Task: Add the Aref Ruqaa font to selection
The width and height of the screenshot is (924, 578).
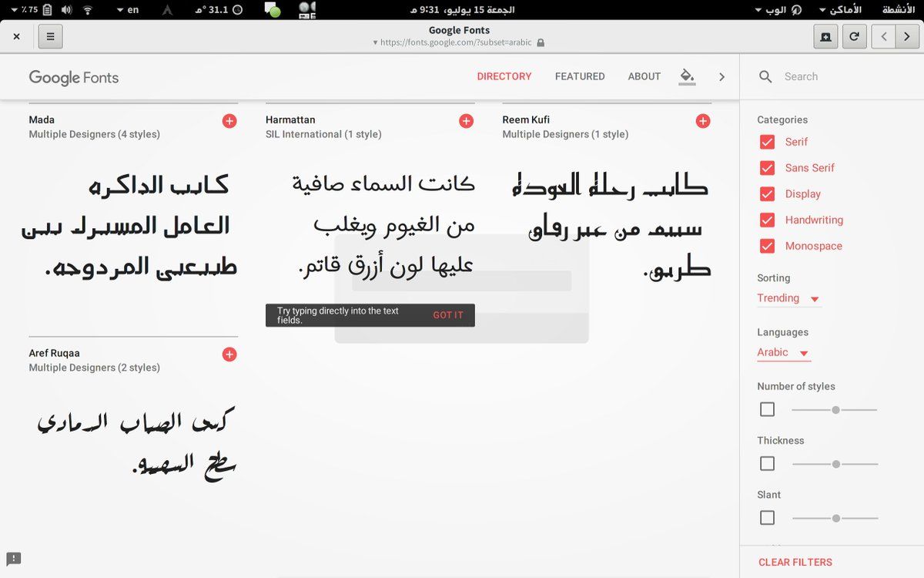Action: (x=229, y=355)
